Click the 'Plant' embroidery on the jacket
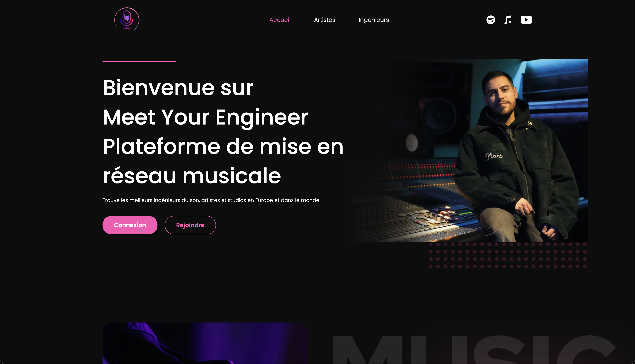635x364 pixels. pos(494,156)
